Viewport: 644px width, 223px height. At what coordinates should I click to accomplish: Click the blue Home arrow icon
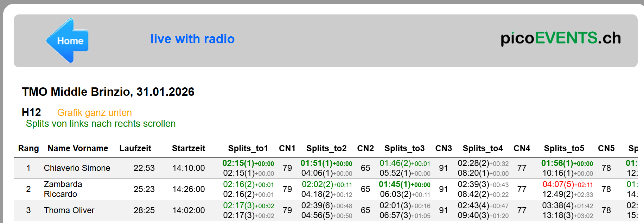coord(68,41)
